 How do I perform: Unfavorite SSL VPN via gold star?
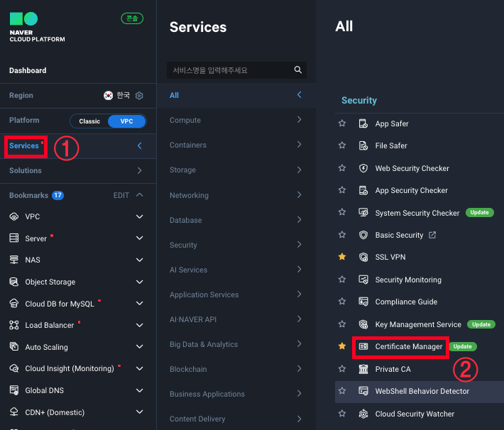point(342,256)
